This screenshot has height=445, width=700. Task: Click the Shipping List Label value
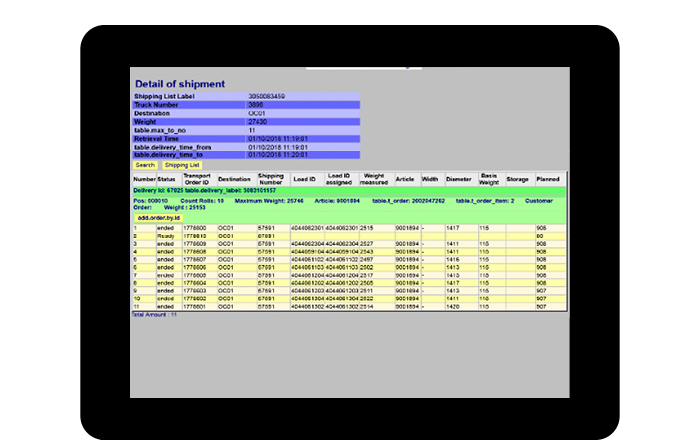pos(268,96)
